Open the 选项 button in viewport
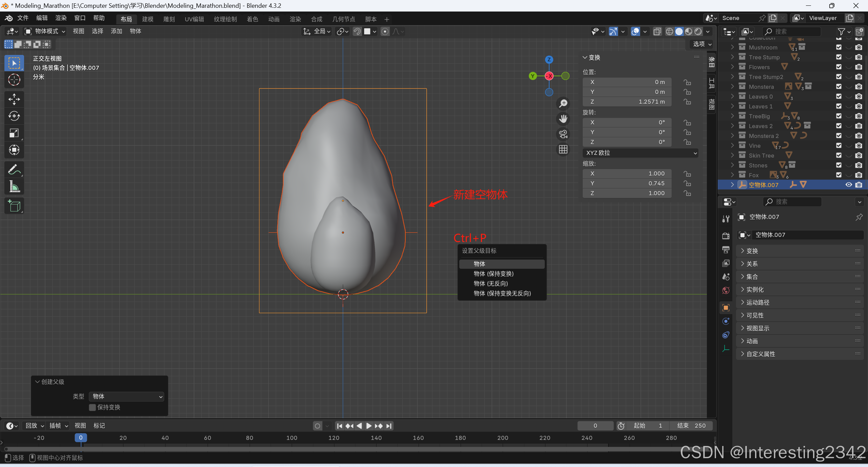Image resolution: width=868 pixels, height=467 pixels. 701,44
